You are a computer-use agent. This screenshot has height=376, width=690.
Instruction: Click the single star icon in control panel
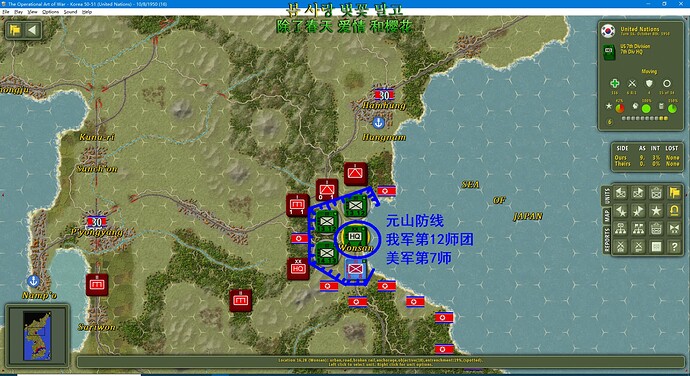coord(656,211)
